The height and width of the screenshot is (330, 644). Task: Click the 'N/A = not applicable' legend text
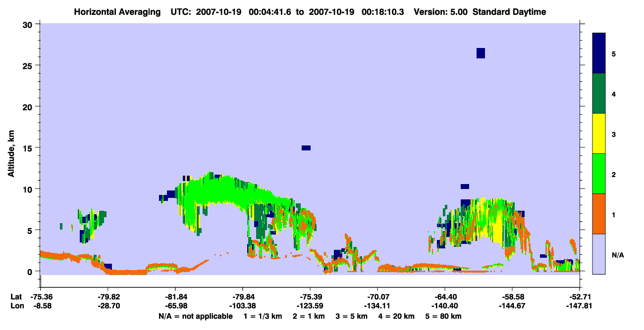pyautogui.click(x=195, y=316)
